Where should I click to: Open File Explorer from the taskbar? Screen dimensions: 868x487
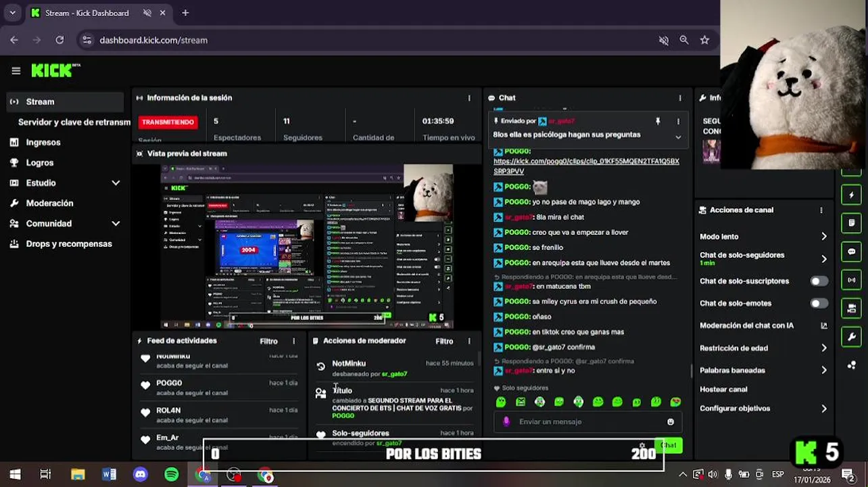click(x=78, y=475)
